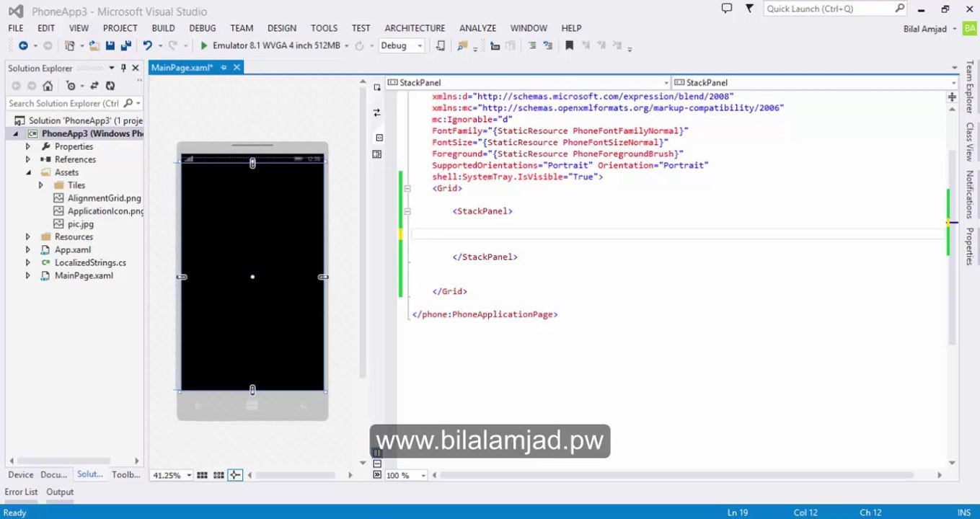This screenshot has height=519, width=980.
Task: Click the Uncomment selected lines icon
Action: [548, 45]
